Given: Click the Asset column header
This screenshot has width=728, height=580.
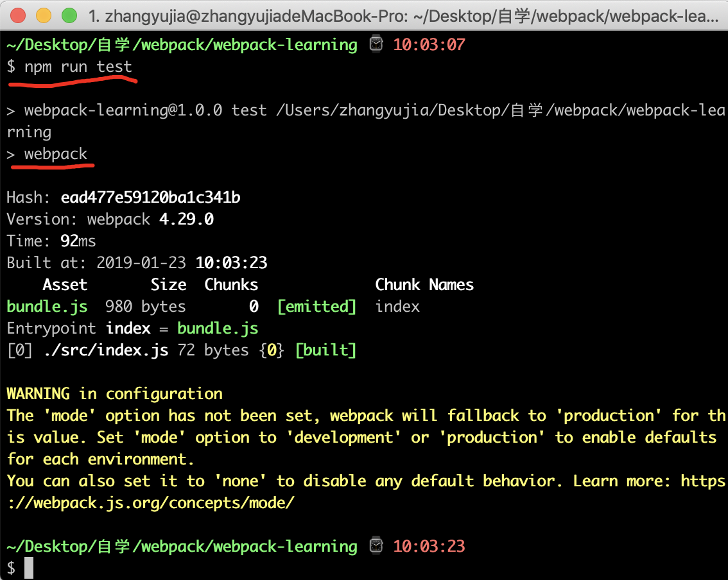Looking at the screenshot, I should (x=64, y=284).
